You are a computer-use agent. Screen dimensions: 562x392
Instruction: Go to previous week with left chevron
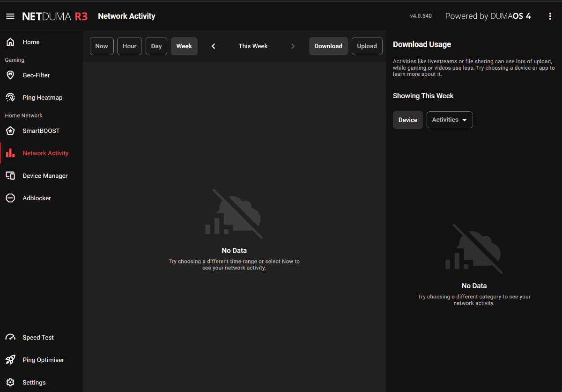[214, 46]
